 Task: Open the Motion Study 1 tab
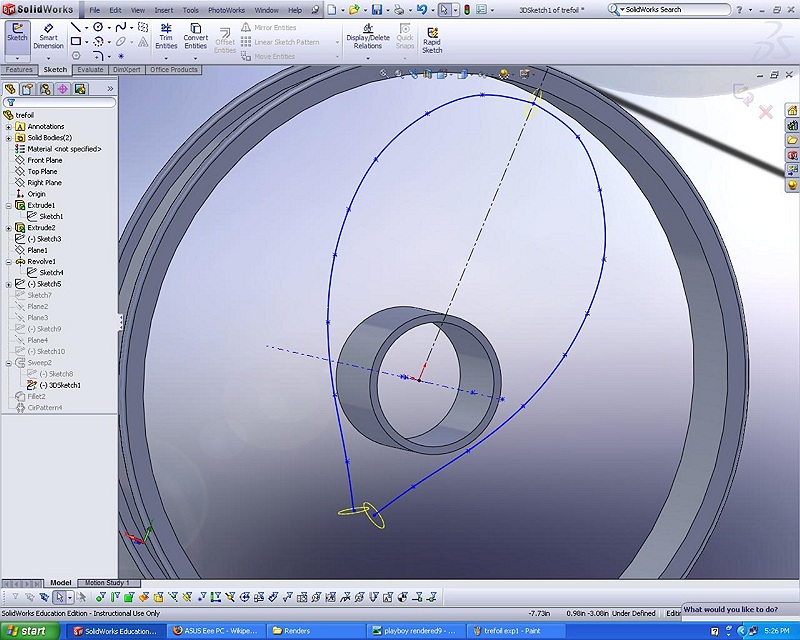coord(107,583)
